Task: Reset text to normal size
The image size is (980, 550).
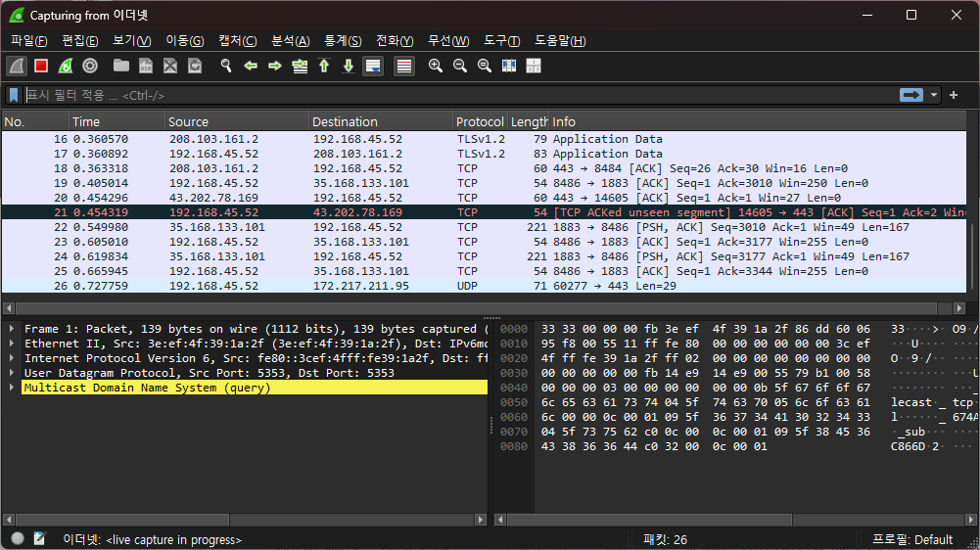Action: 485,66
